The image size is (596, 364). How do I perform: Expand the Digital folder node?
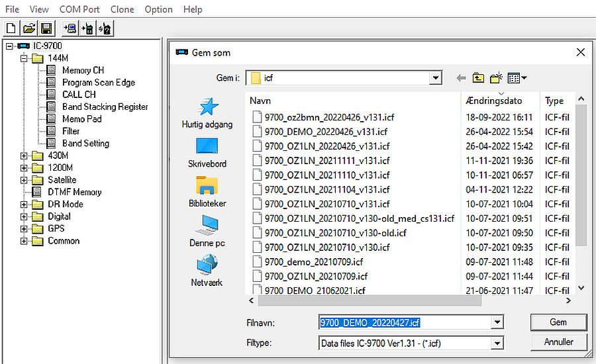point(24,216)
